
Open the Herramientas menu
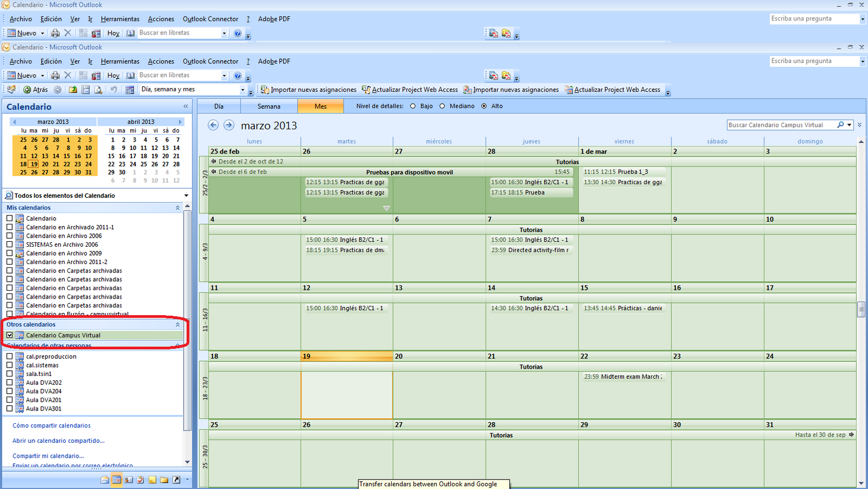pyautogui.click(x=120, y=61)
